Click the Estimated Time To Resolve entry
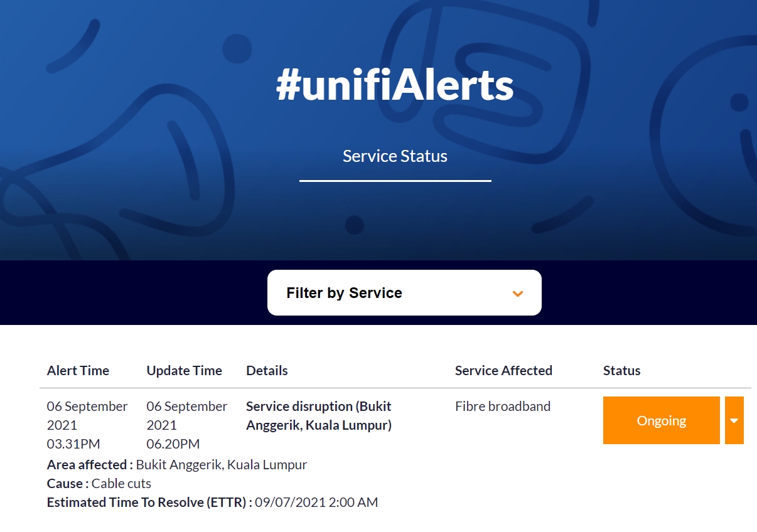The height and width of the screenshot is (532, 757). 213,502
